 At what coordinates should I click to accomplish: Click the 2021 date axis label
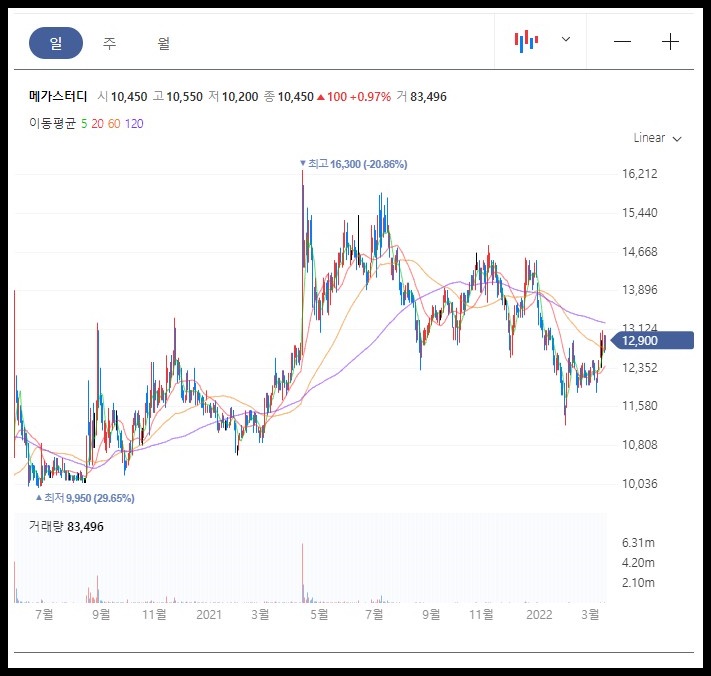pos(209,615)
